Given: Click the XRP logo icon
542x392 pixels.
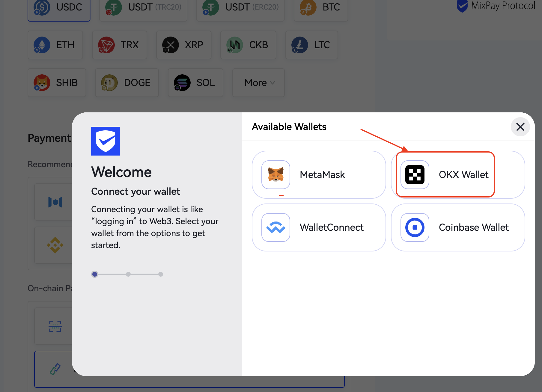Looking at the screenshot, I should (x=171, y=45).
